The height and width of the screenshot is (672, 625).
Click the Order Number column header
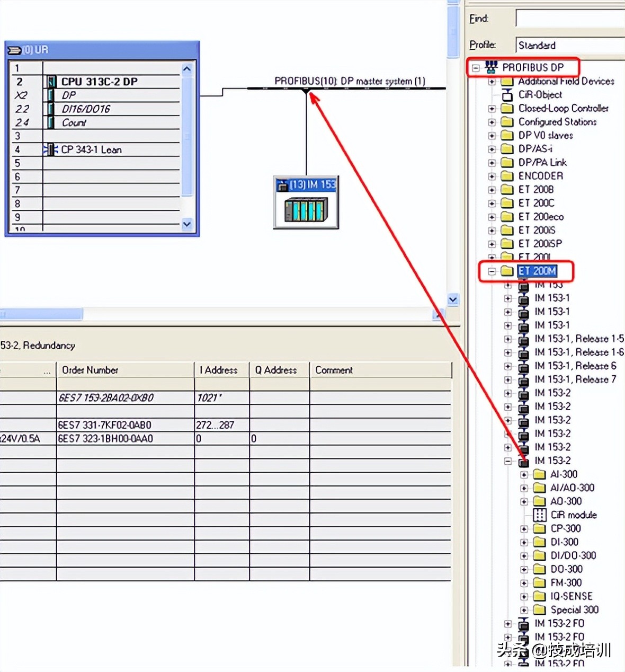[125, 370]
